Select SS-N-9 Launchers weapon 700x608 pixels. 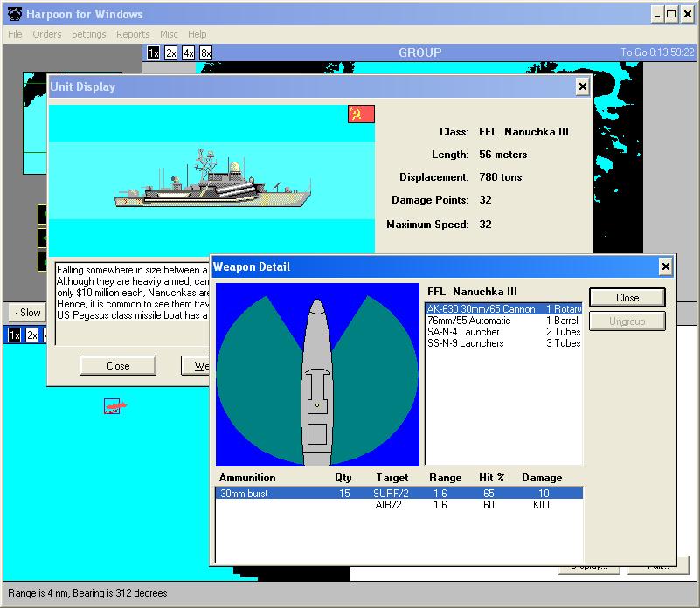[503, 343]
